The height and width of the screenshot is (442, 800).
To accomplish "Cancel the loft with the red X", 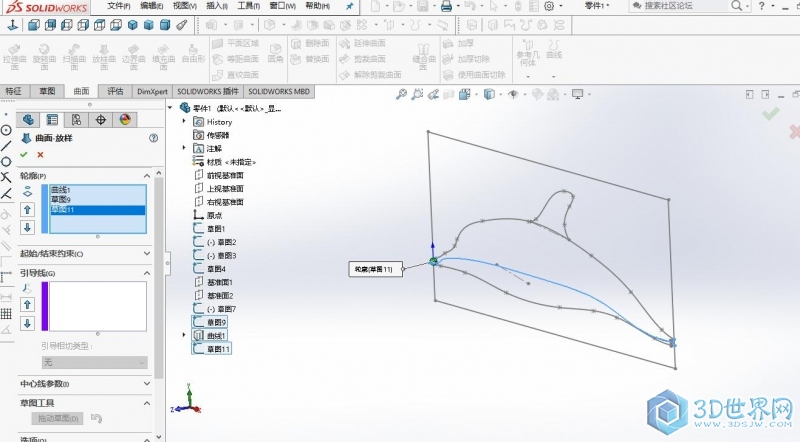I will click(x=40, y=155).
